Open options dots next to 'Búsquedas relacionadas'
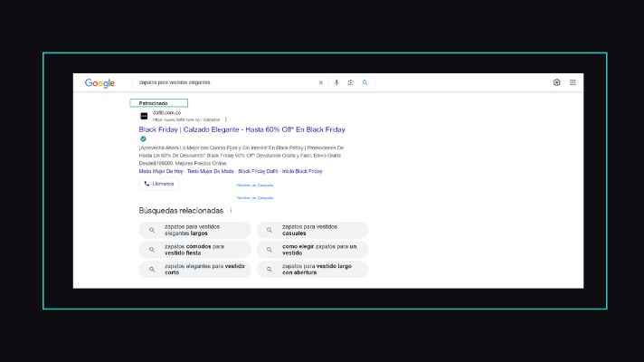Image resolution: width=644 pixels, height=362 pixels. pos(232,211)
